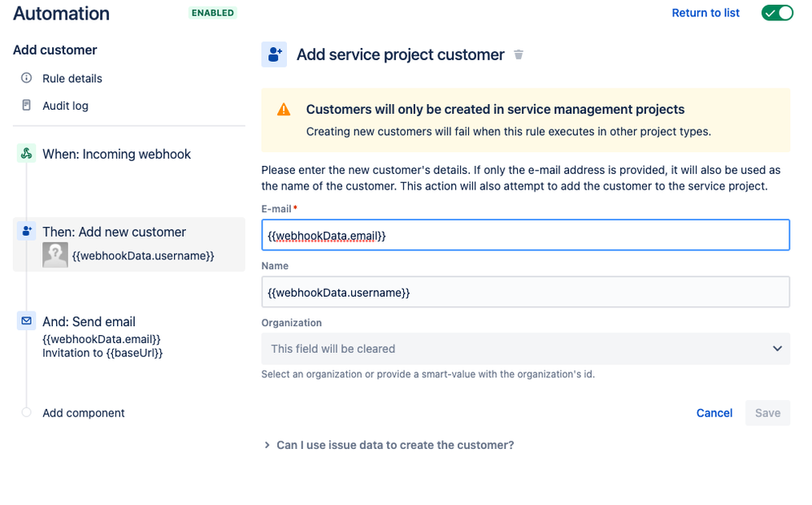Delete the action using the trash icon
This screenshot has width=812, height=505.
click(x=519, y=54)
